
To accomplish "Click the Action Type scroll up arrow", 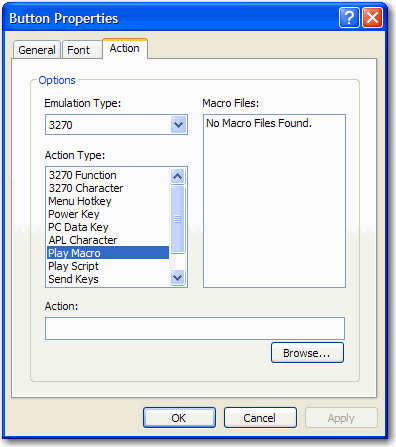I will pos(177,176).
